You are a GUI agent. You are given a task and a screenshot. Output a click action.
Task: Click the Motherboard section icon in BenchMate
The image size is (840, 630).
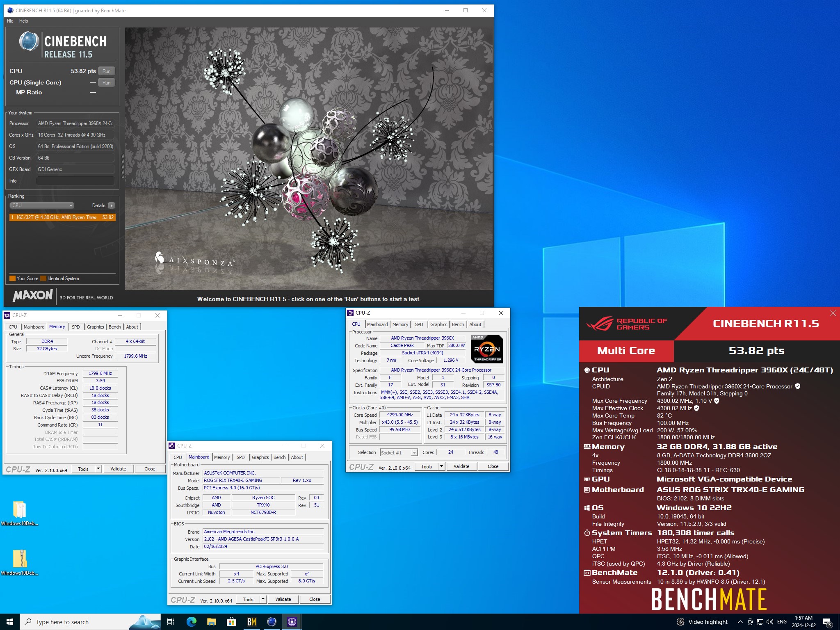coord(587,490)
